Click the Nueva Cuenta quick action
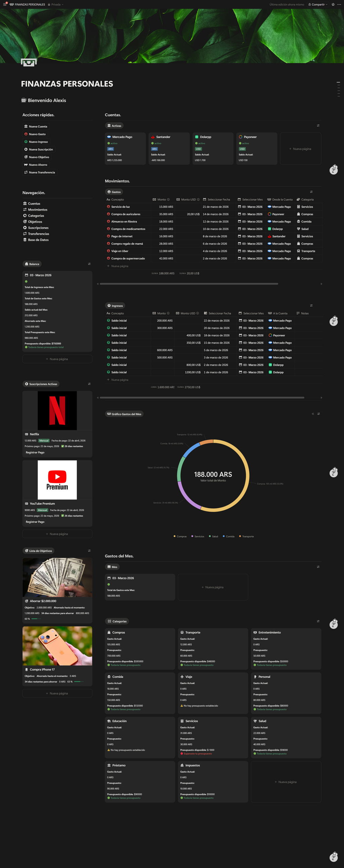 (35, 126)
